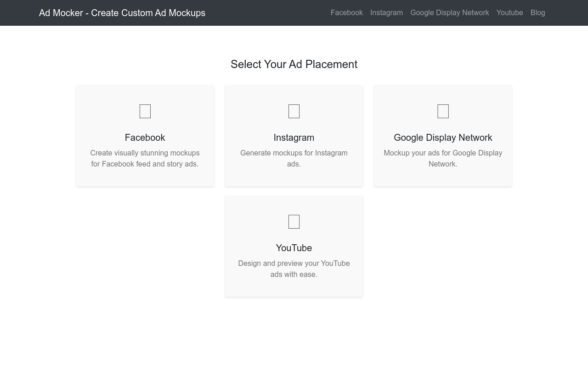Image resolution: width=588 pixels, height=368 pixels.
Task: Click the Instagram card placeholder icon
Action: 294,111
